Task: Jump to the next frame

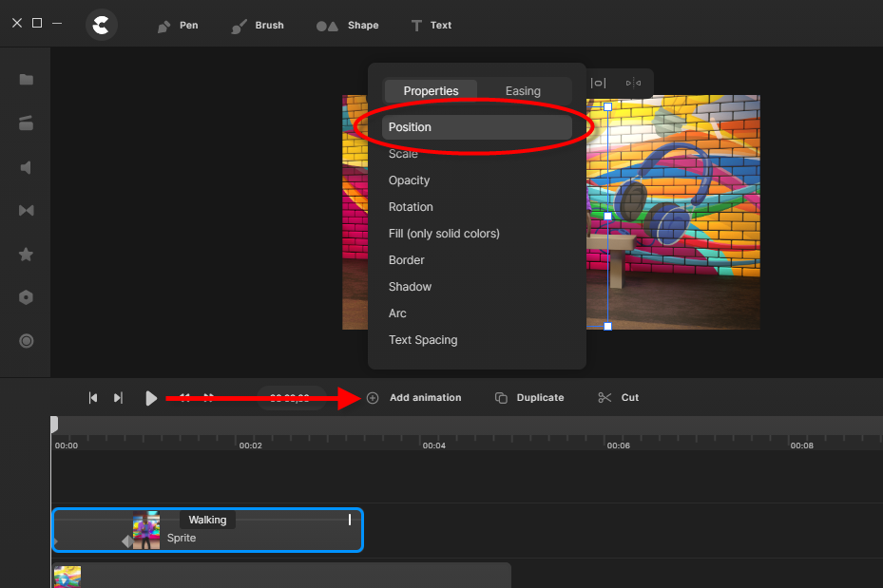Action: [118, 398]
